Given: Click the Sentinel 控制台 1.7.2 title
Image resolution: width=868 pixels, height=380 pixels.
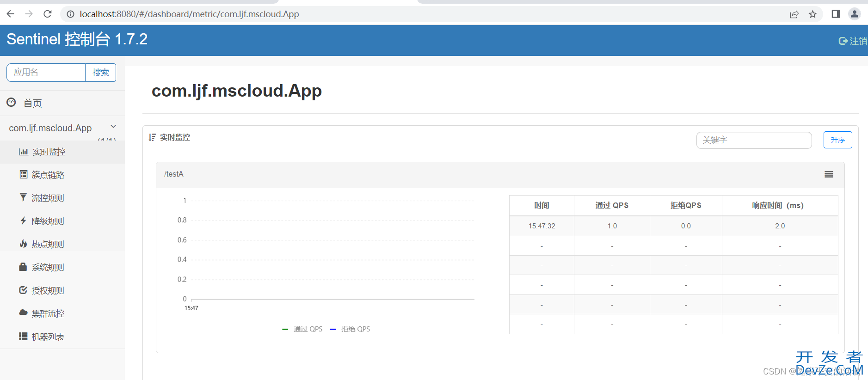Looking at the screenshot, I should [77, 39].
